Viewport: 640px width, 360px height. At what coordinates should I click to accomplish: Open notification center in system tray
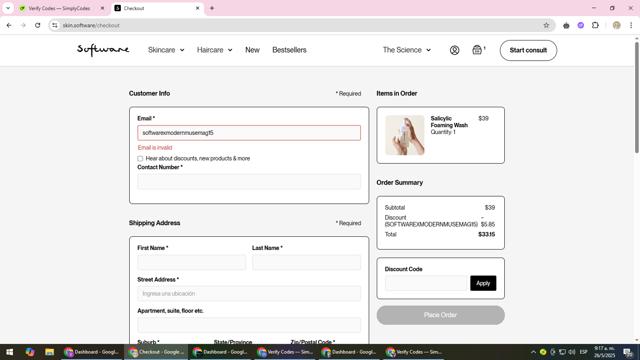click(x=628, y=352)
